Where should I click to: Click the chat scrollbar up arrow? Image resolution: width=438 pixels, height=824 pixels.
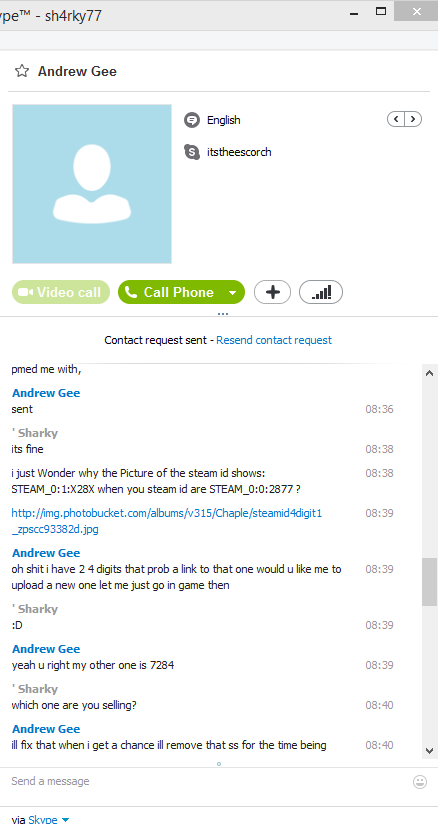click(430, 373)
